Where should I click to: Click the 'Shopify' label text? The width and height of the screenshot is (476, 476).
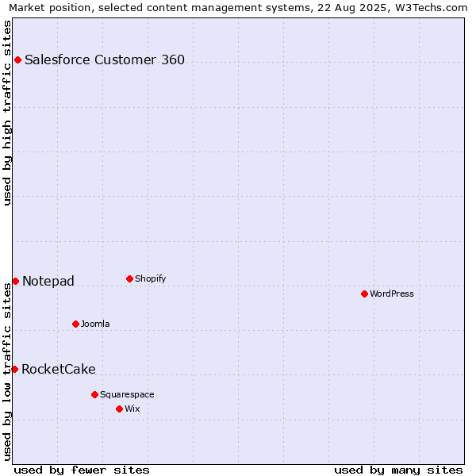coord(150,278)
